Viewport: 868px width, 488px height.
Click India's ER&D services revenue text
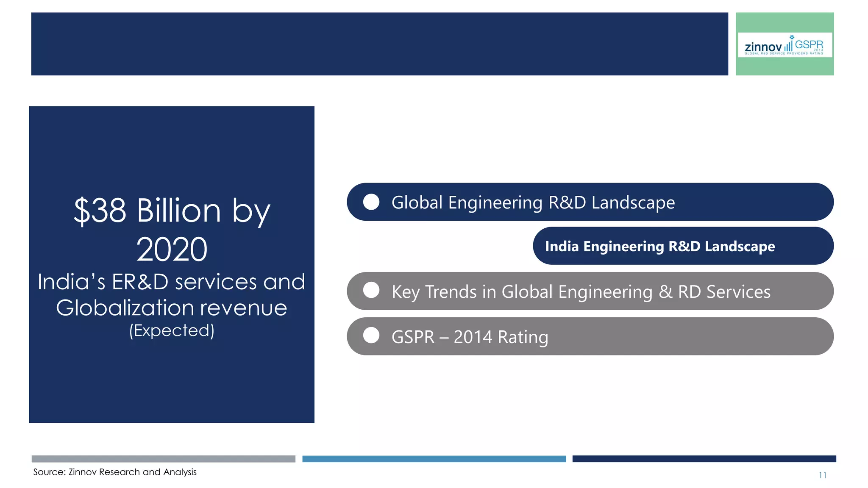point(172,294)
